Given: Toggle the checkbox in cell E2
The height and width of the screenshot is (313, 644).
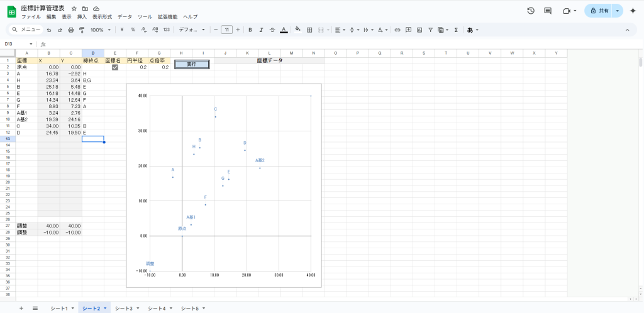Looking at the screenshot, I should point(115,67).
